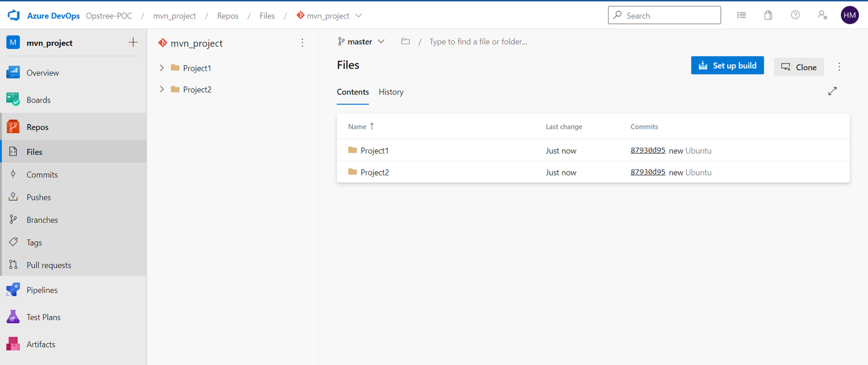
Task: Expand the Project2 folder in tree
Action: tap(162, 90)
